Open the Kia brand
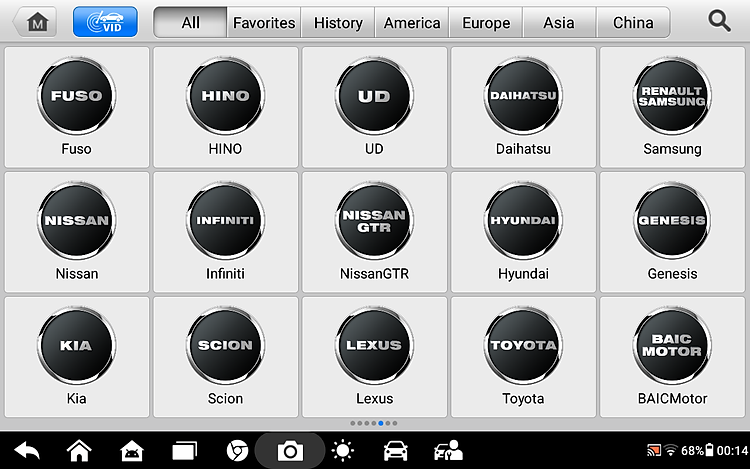The image size is (750, 469). (77, 357)
